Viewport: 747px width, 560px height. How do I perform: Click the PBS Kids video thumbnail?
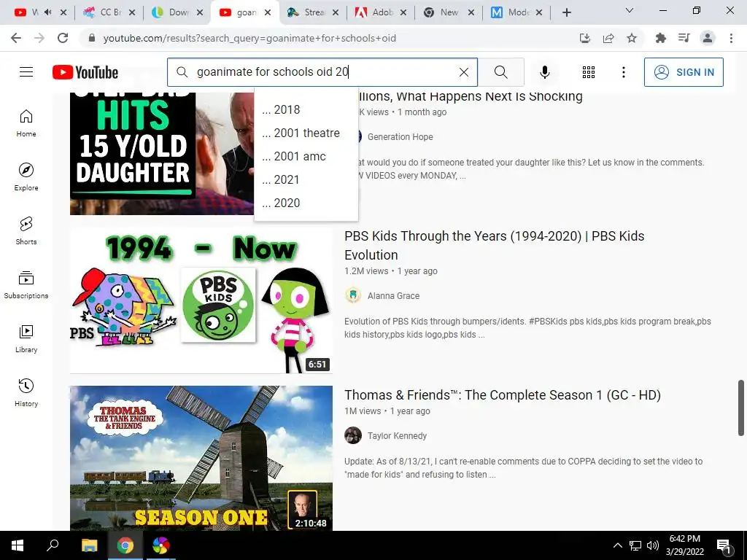coord(201,300)
